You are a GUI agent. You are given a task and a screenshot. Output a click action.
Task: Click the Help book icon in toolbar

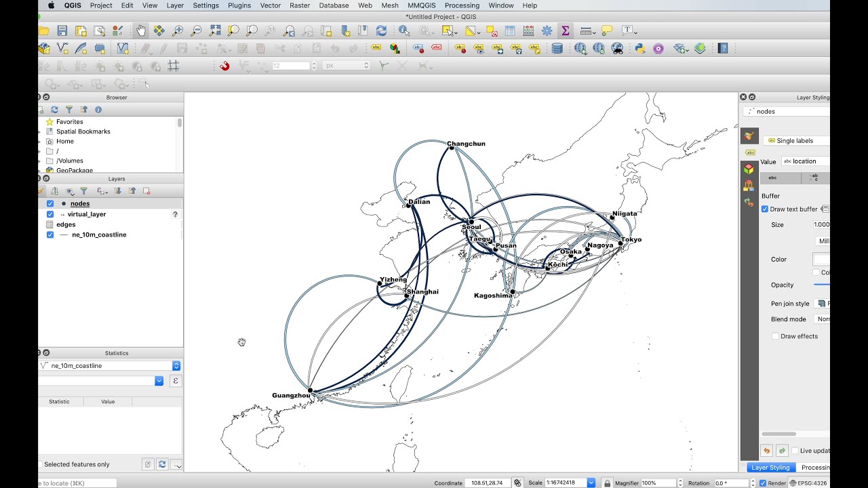click(x=723, y=48)
